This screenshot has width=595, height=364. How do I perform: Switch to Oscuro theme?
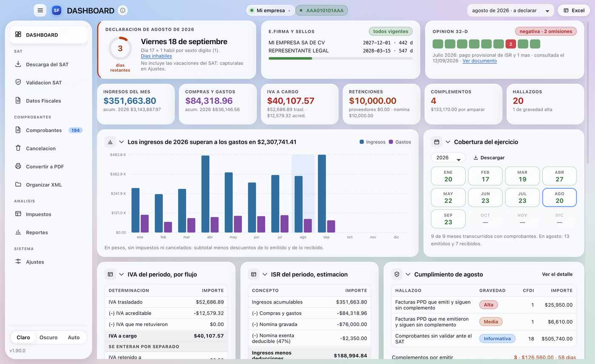pyautogui.click(x=48, y=338)
